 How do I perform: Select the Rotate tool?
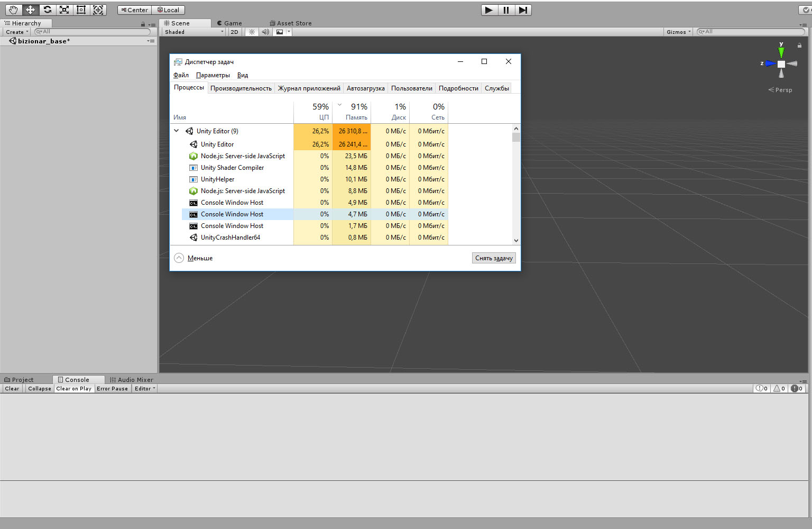[x=47, y=10]
